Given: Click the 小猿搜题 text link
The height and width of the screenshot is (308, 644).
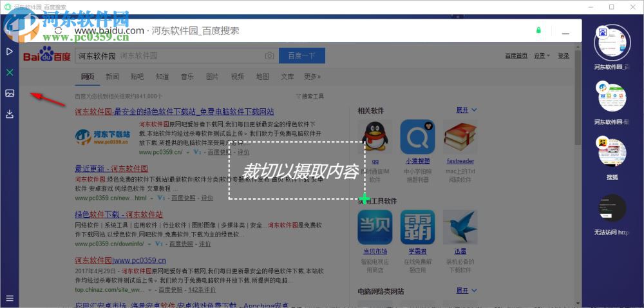Looking at the screenshot, I should 418,161.
